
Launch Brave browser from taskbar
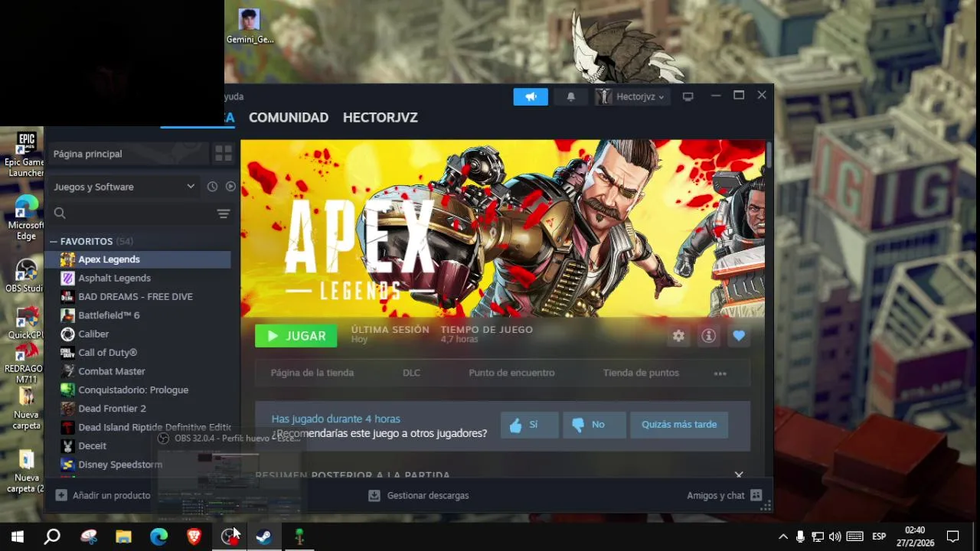click(x=194, y=536)
